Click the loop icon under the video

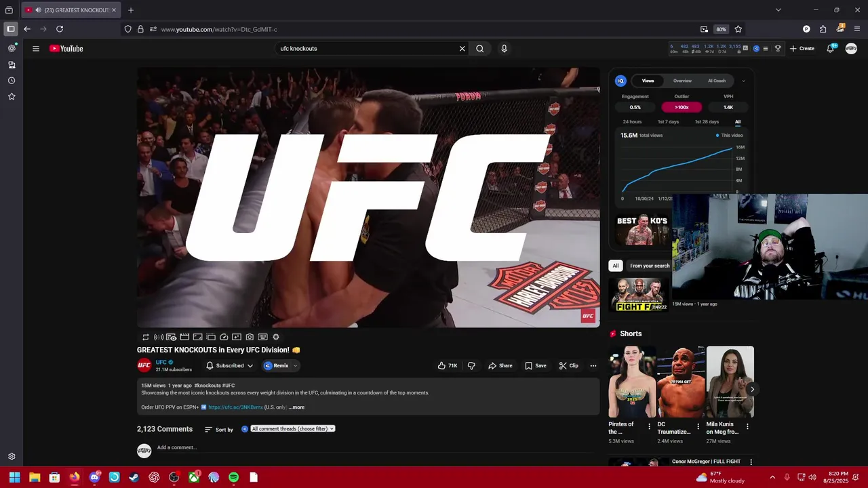[145, 337]
